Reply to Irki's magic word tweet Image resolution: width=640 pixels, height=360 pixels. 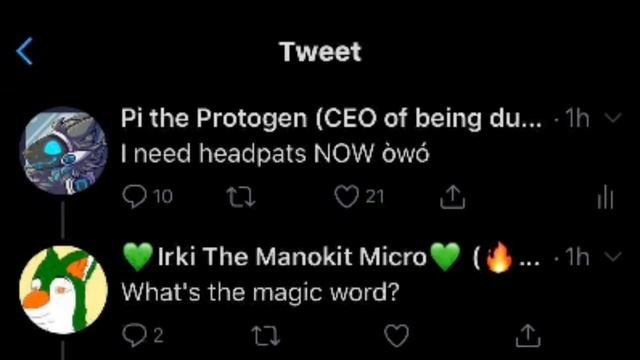(134, 335)
